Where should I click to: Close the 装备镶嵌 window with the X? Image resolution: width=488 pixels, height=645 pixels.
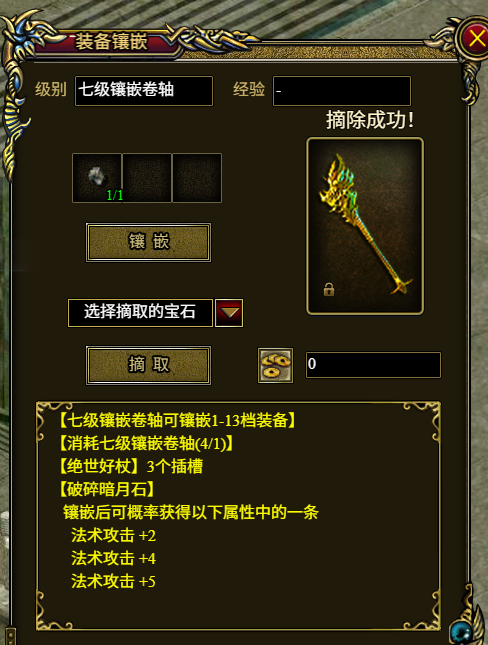pyautogui.click(x=476, y=39)
